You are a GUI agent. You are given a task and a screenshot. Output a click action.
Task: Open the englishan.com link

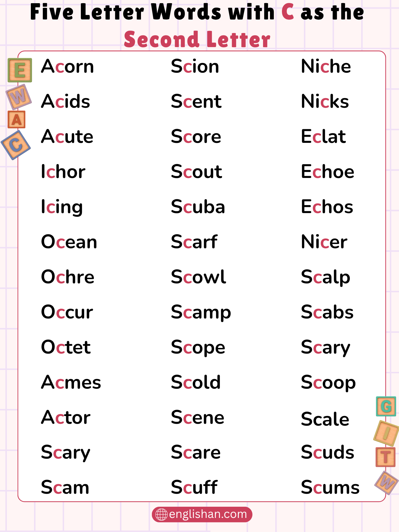(x=208, y=514)
